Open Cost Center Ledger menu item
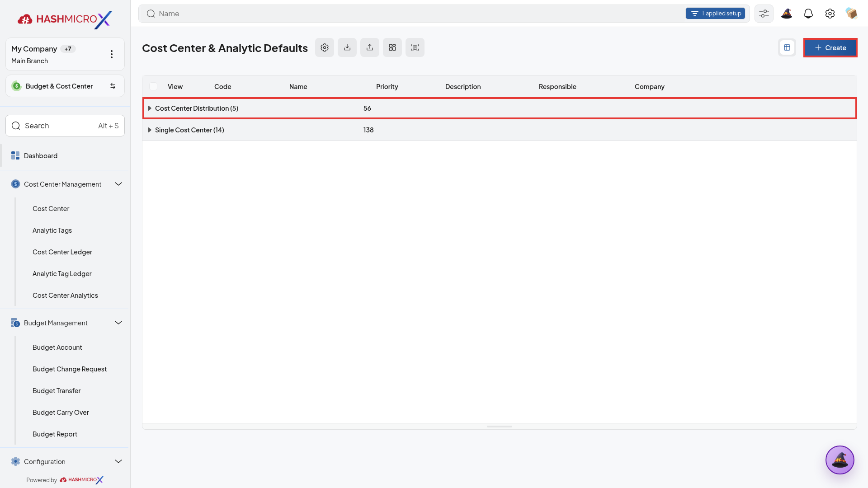868x488 pixels. (62, 252)
